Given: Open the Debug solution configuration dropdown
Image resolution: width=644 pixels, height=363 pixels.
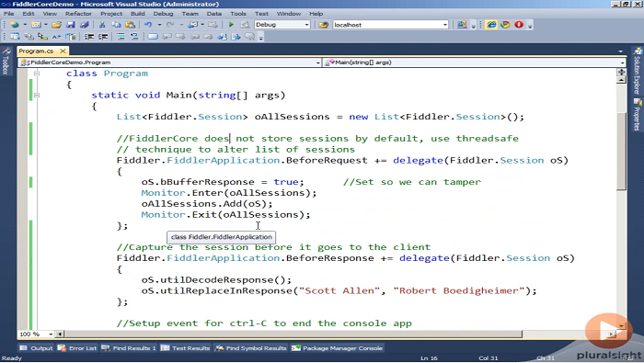Looking at the screenshot, I should [306, 25].
